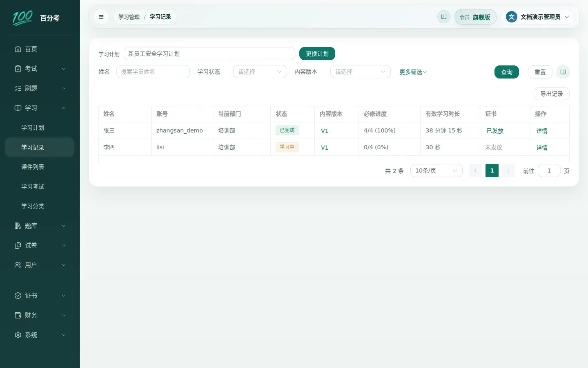
Task: Click the 前往 page number input
Action: click(549, 171)
